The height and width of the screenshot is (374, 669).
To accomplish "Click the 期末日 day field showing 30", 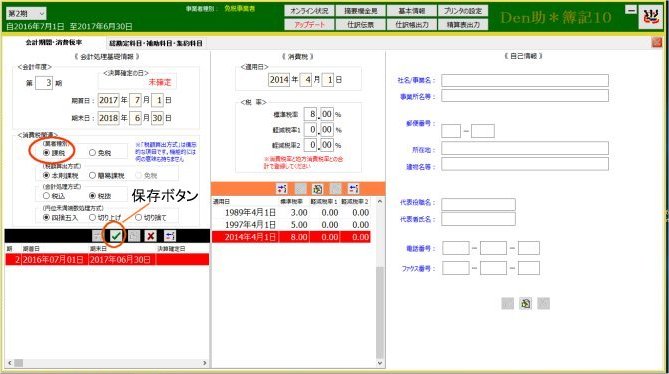I will [x=157, y=118].
